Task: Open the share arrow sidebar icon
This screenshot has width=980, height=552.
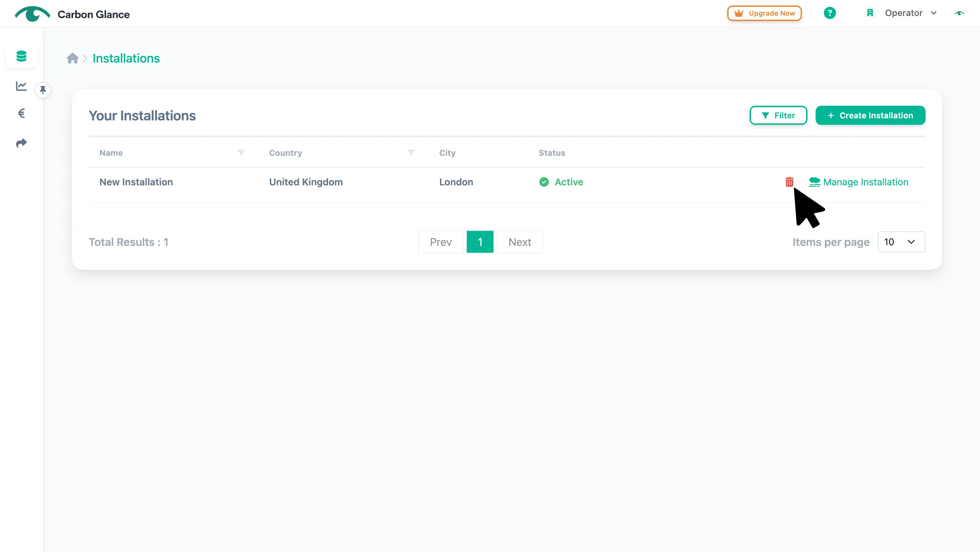Action: point(21,143)
